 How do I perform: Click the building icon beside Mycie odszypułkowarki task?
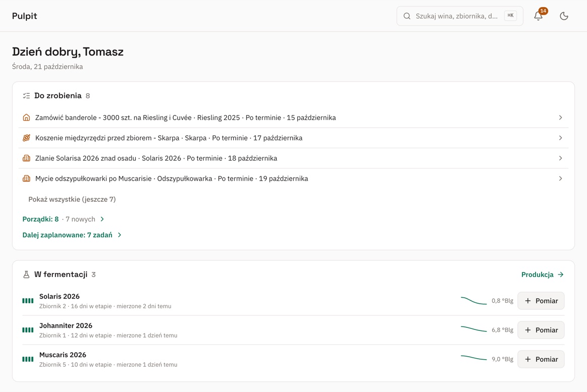pos(26,179)
